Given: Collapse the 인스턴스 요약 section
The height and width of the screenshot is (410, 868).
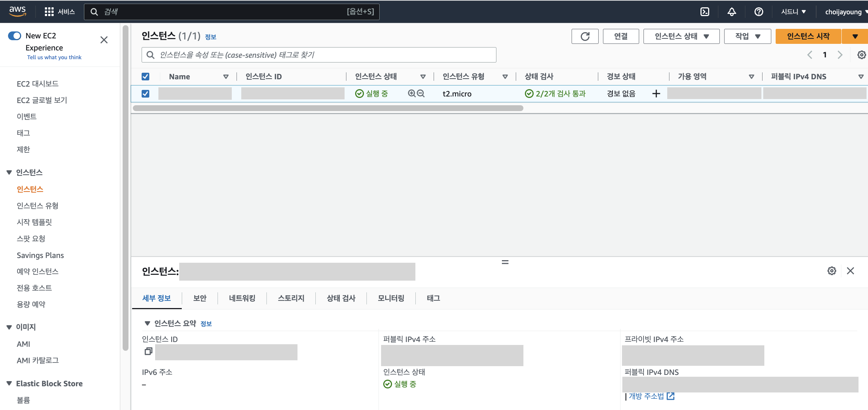Looking at the screenshot, I should coord(147,323).
